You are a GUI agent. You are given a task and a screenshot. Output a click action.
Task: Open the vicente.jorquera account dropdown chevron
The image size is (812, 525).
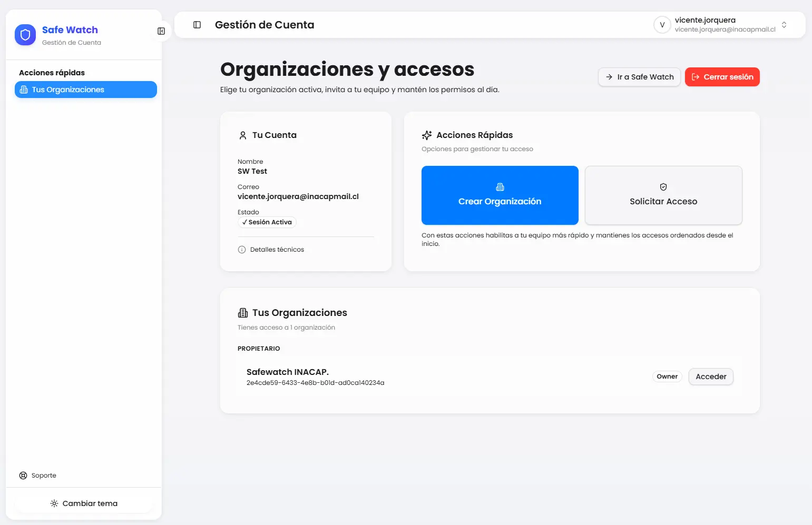pyautogui.click(x=784, y=25)
